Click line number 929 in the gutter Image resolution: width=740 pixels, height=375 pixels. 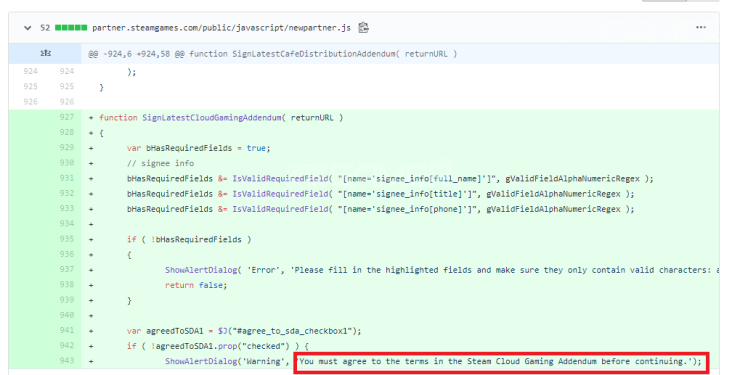coord(67,147)
